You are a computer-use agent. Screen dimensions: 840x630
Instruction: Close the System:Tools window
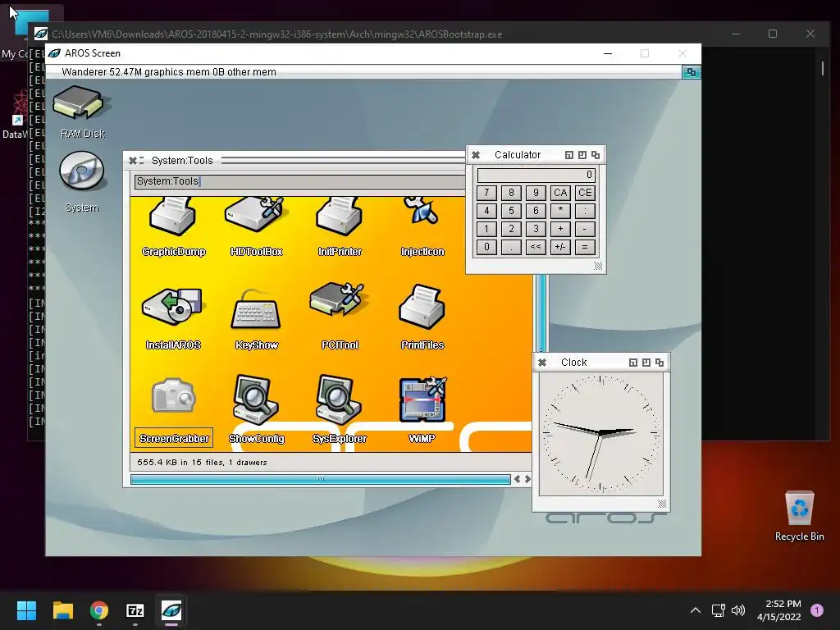pos(132,160)
